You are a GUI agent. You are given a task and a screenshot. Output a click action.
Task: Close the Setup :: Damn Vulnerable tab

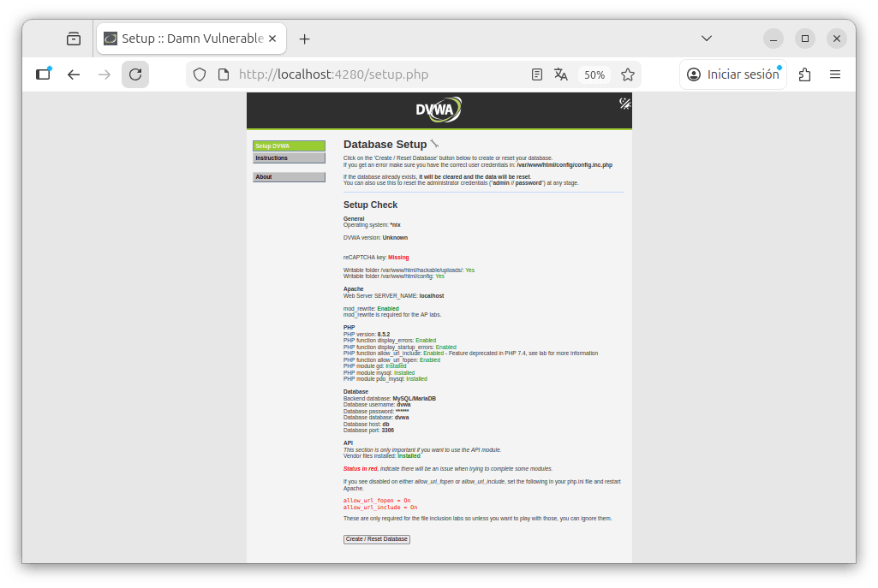[x=272, y=39]
